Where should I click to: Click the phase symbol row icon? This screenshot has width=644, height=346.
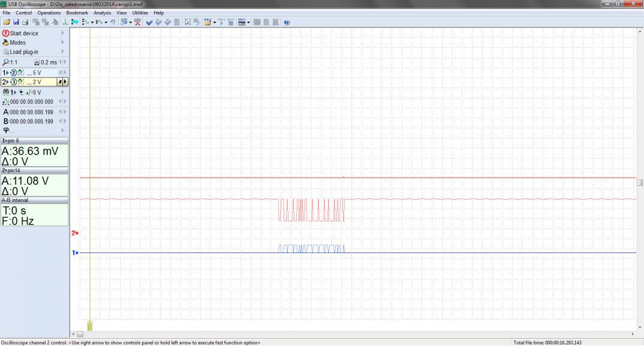(x=6, y=130)
